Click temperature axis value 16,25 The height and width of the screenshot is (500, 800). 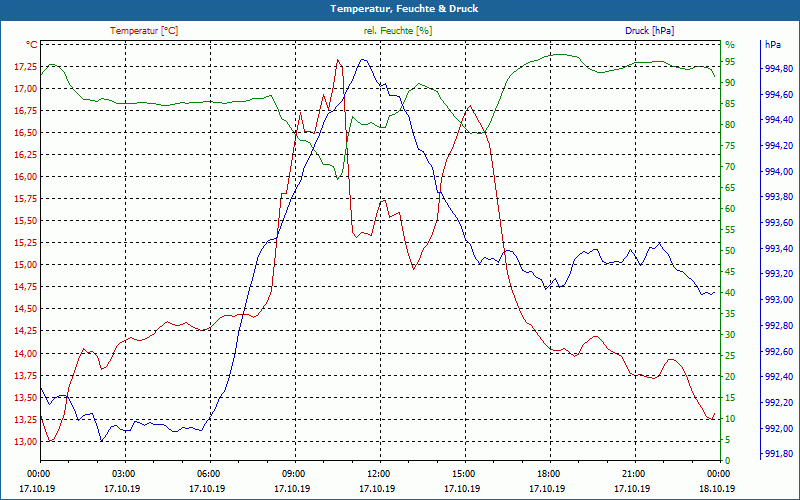(27, 155)
